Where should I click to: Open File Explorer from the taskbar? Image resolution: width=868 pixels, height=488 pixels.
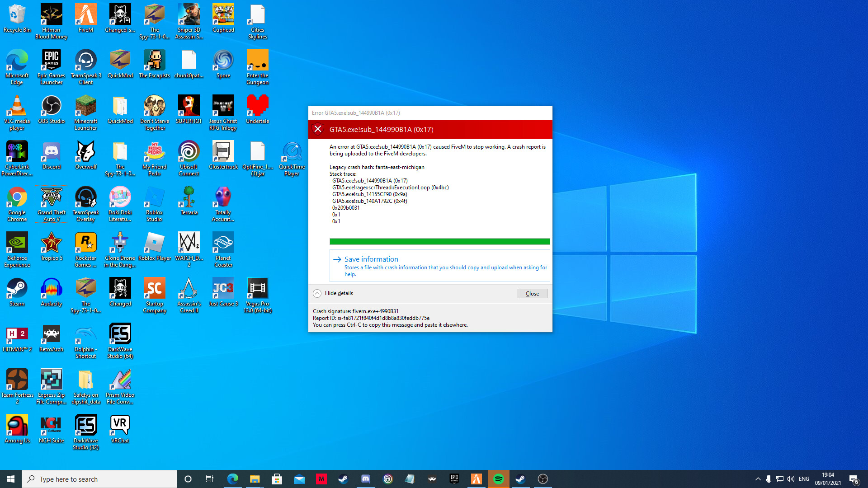pyautogui.click(x=255, y=479)
